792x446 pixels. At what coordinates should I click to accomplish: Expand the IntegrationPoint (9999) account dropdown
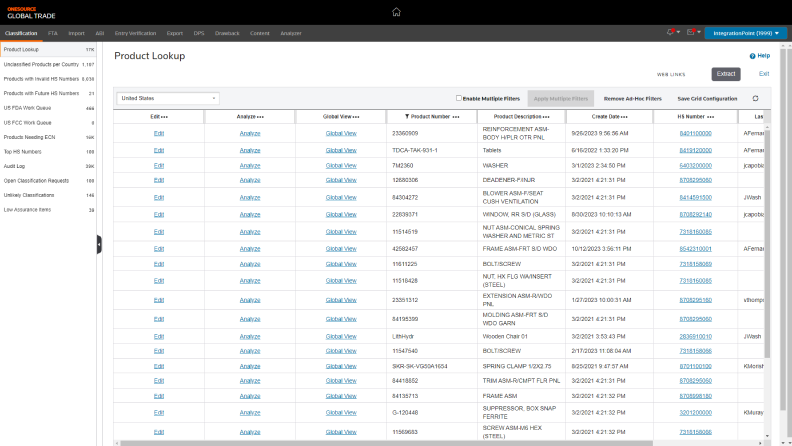click(746, 33)
